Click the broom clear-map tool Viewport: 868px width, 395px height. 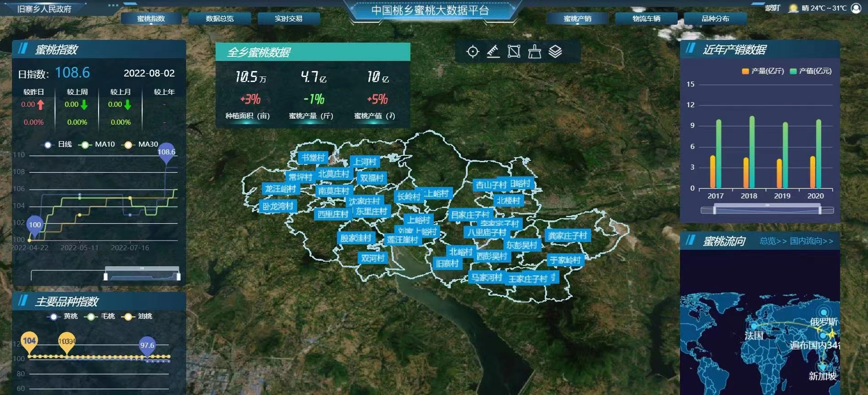point(535,52)
